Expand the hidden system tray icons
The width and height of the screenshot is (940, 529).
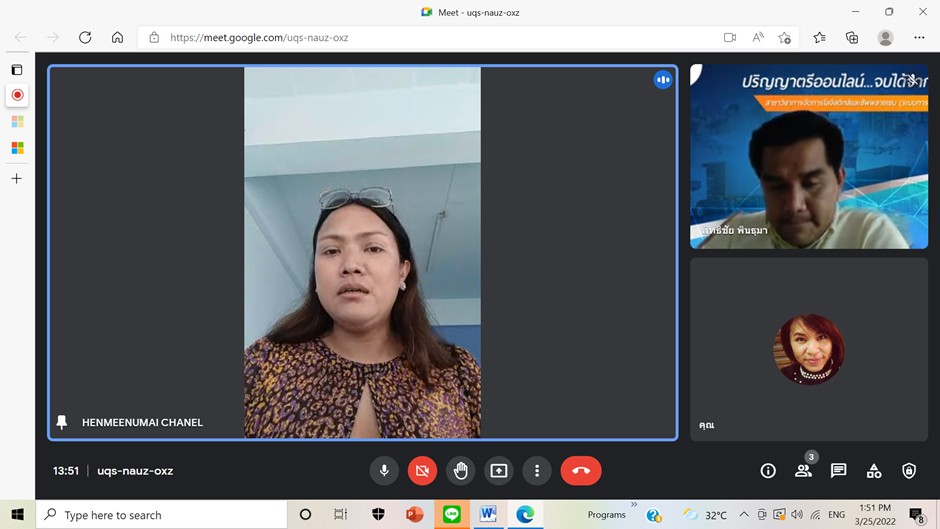743,515
